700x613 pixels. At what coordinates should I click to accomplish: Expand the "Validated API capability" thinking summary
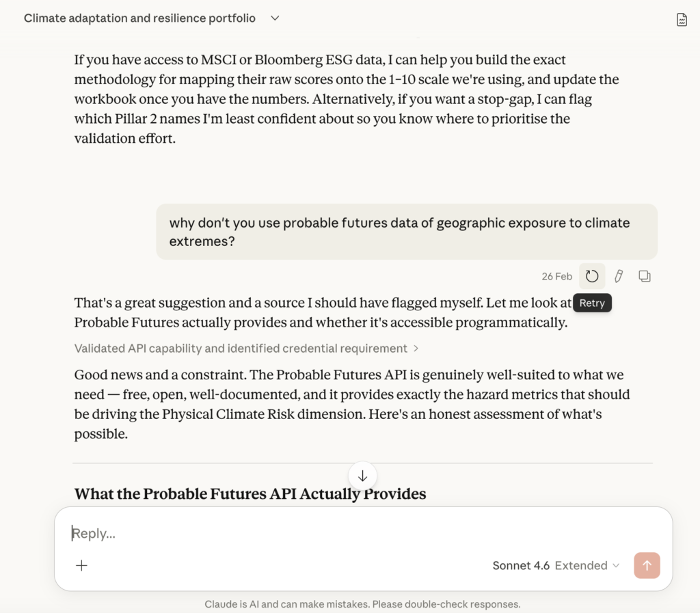[246, 349]
